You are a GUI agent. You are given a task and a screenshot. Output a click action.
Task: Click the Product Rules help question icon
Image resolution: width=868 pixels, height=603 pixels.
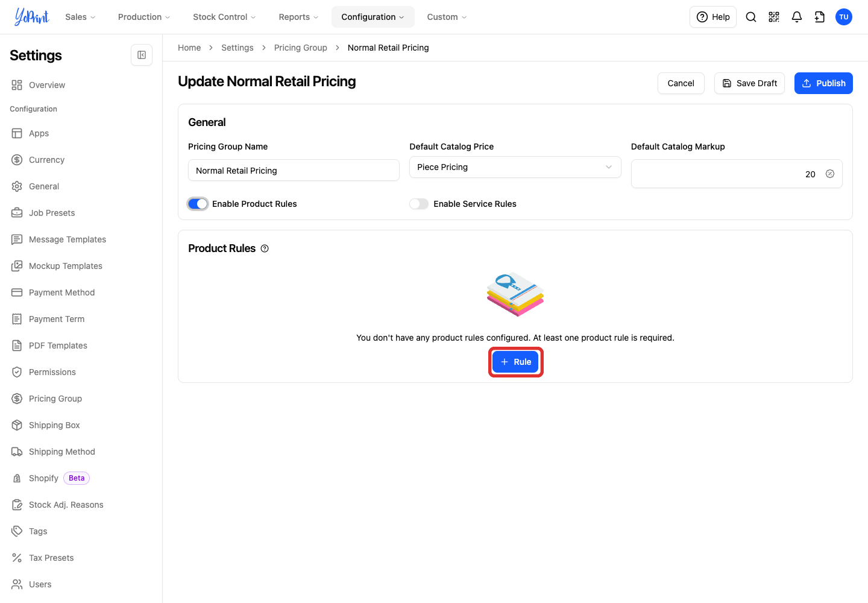(x=265, y=248)
